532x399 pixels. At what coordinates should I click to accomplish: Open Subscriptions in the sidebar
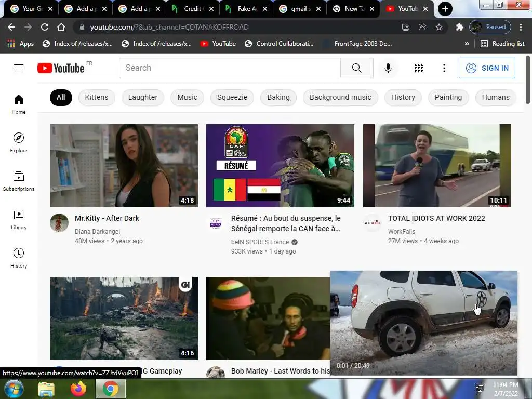[x=19, y=181]
